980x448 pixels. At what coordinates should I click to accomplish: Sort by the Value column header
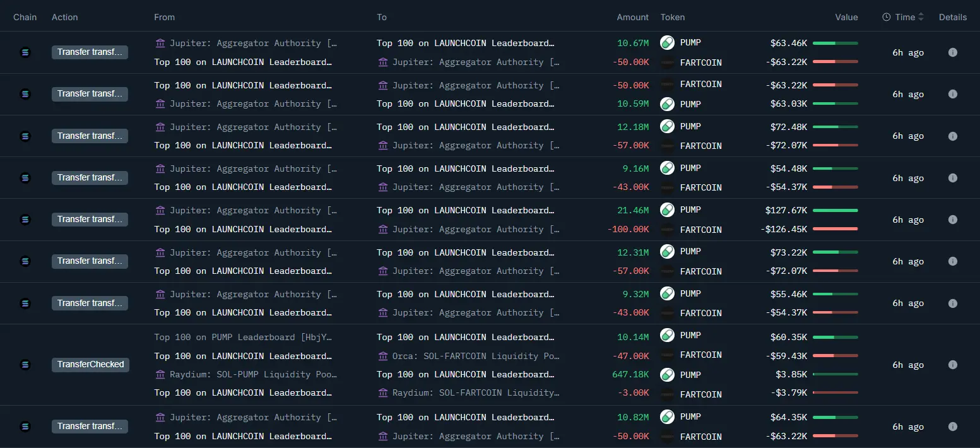coord(846,17)
